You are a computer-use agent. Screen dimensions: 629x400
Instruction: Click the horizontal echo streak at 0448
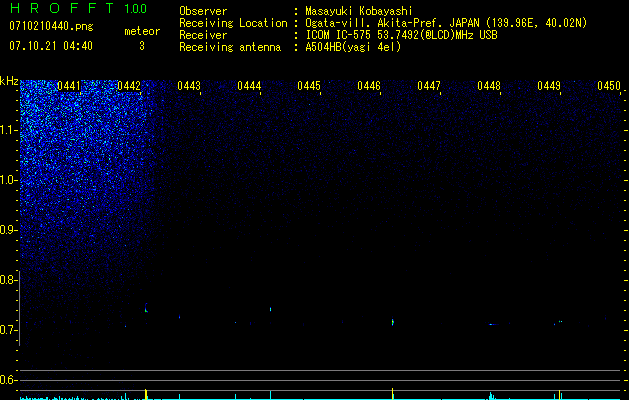[x=495, y=324]
